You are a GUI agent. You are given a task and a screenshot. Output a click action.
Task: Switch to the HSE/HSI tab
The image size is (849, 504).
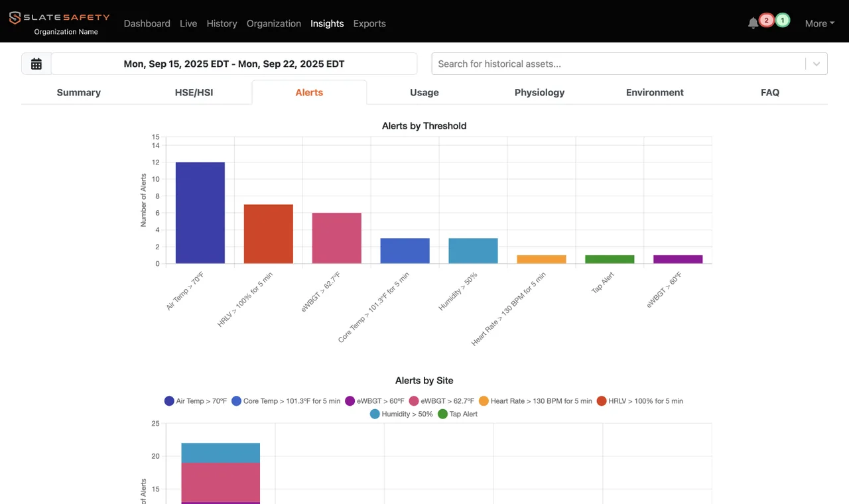coord(194,92)
